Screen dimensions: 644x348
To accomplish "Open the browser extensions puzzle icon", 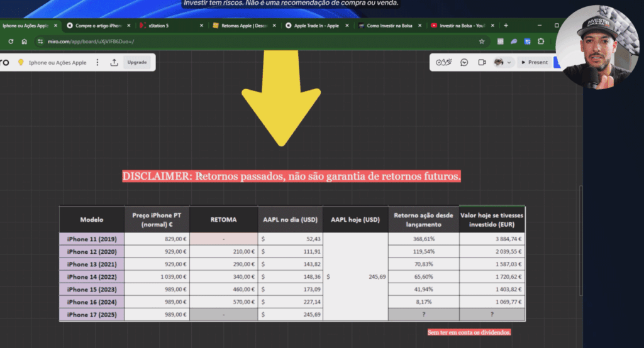I will point(541,41).
